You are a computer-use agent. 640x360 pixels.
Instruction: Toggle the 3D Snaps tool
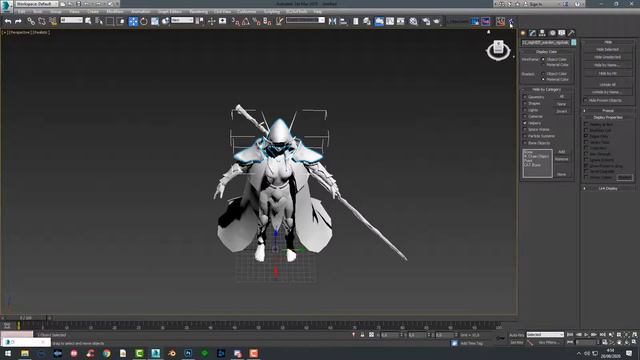tap(236, 21)
